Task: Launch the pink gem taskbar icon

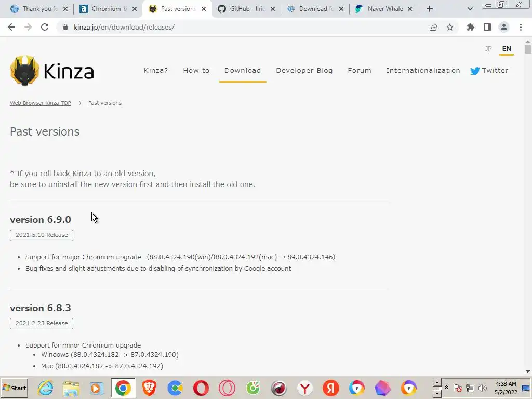Action: click(x=383, y=388)
